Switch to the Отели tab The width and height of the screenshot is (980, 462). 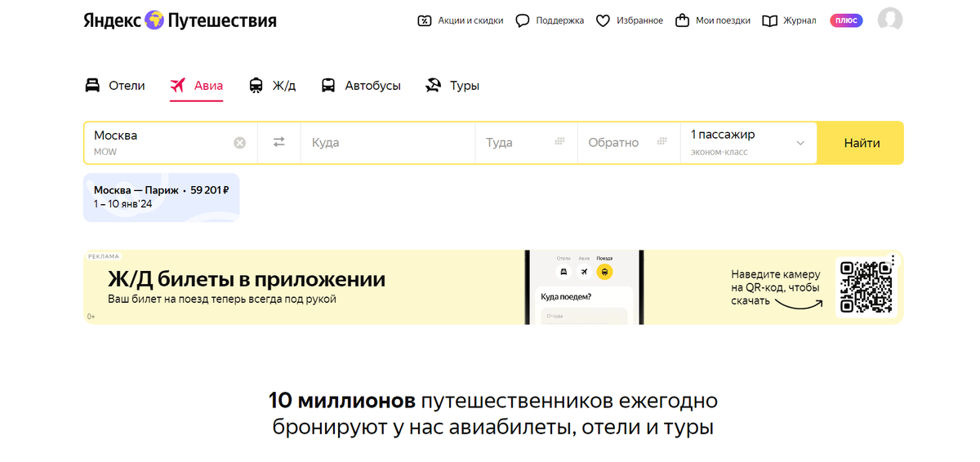coord(115,86)
